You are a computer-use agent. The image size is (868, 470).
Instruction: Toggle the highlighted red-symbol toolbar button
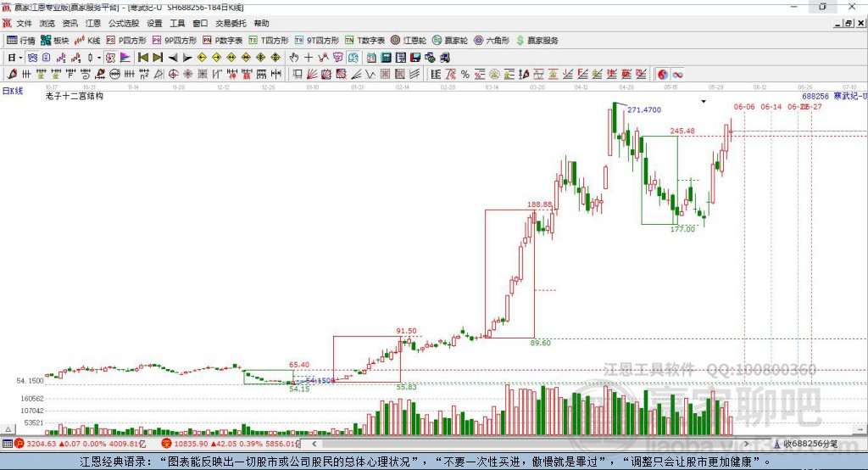[111, 58]
